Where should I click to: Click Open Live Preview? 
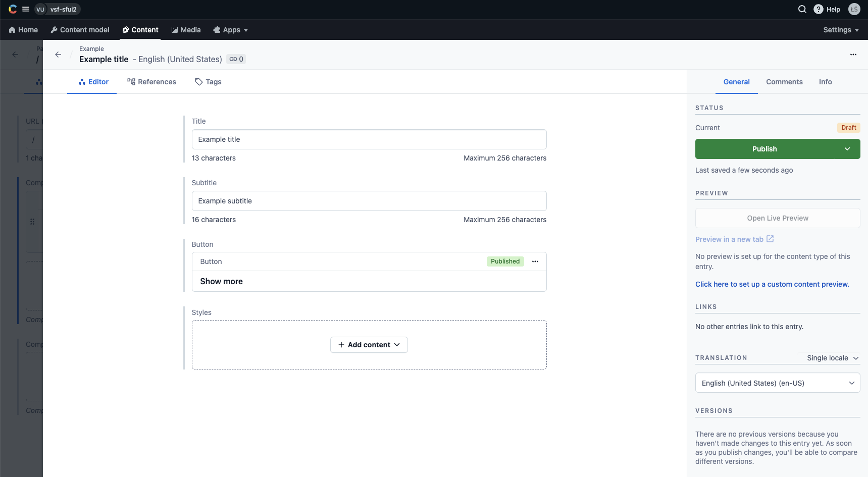click(x=778, y=218)
